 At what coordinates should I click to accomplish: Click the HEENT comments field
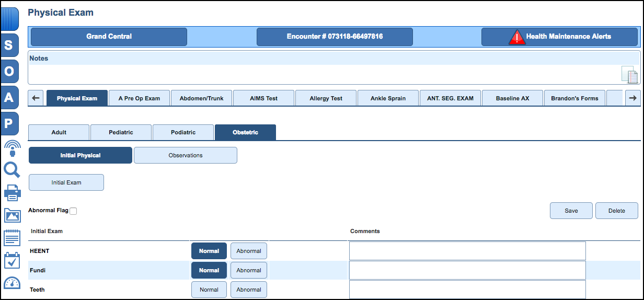[467, 251]
